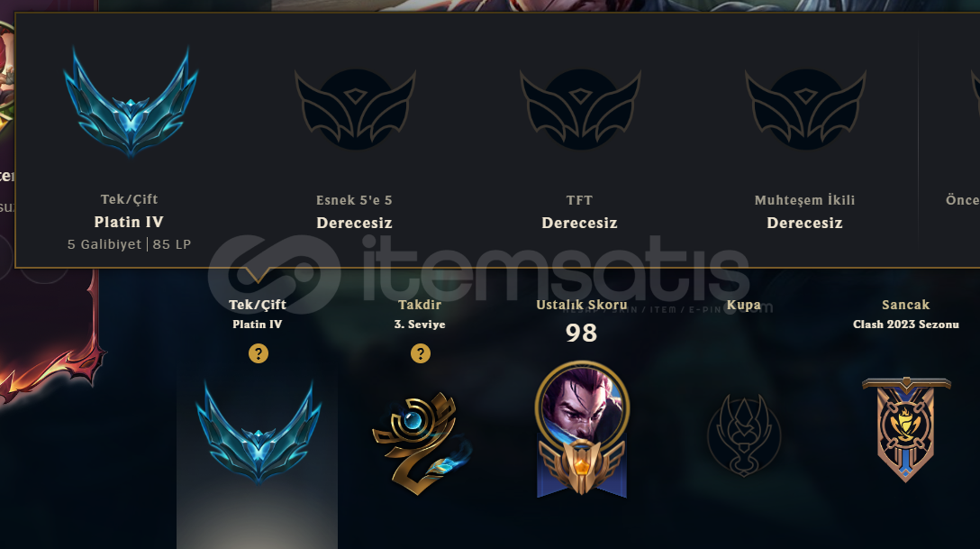Click the Derecesiz label under TFT
Screen dimensions: 980x549
(579, 223)
